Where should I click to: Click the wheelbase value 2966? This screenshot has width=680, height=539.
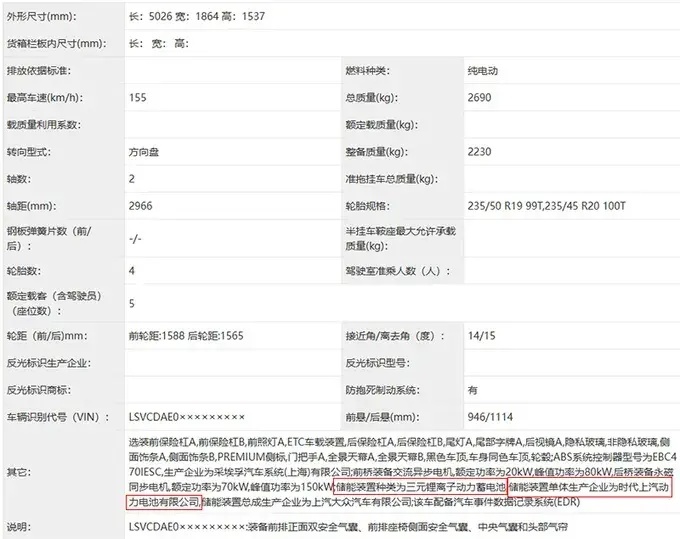click(141, 206)
